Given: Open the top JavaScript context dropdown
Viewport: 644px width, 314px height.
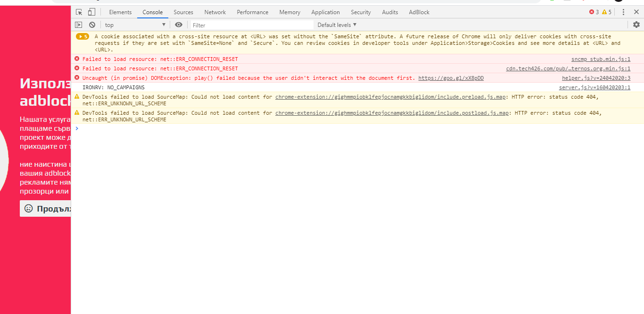Looking at the screenshot, I should pos(135,25).
